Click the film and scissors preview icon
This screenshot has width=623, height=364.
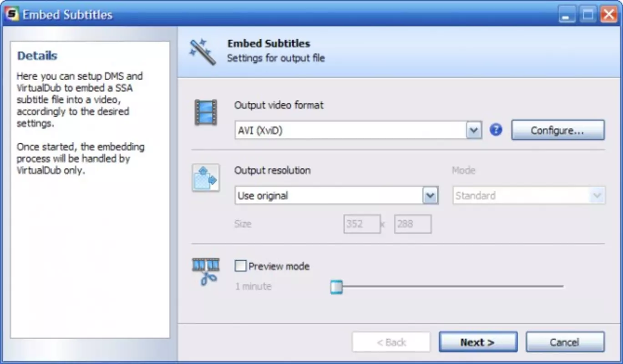tap(206, 272)
